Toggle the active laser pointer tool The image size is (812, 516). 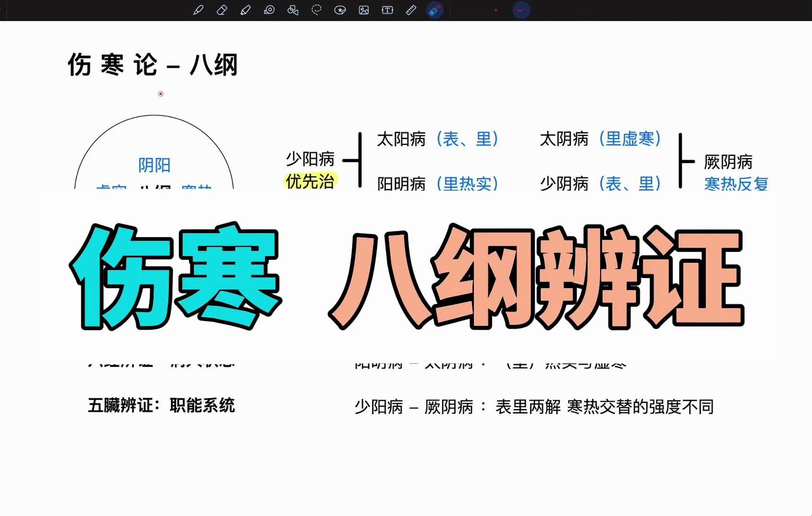pos(435,10)
